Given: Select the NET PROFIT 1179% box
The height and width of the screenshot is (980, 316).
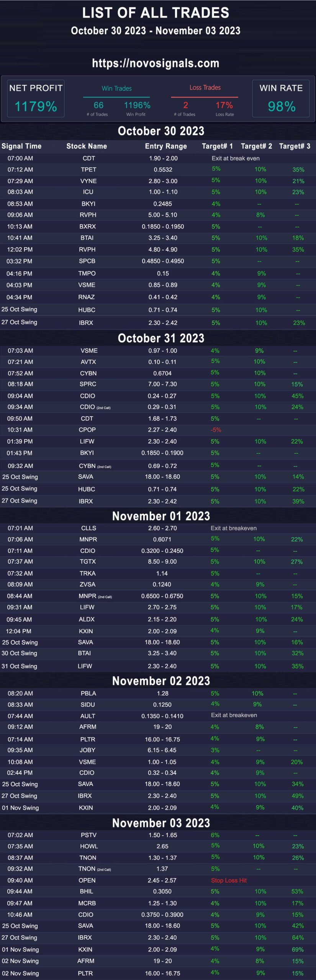Looking at the screenshot, I should click(x=36, y=99).
